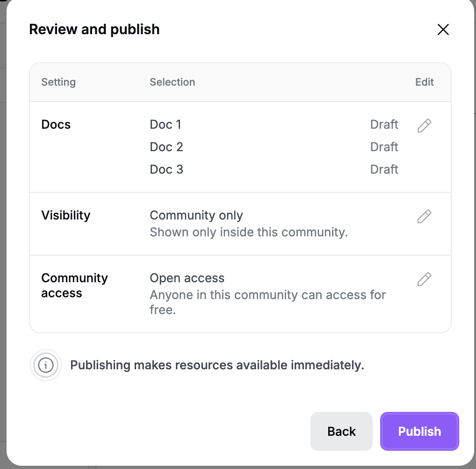Click the Community only visibility selection
476x469 pixels.
click(x=196, y=215)
